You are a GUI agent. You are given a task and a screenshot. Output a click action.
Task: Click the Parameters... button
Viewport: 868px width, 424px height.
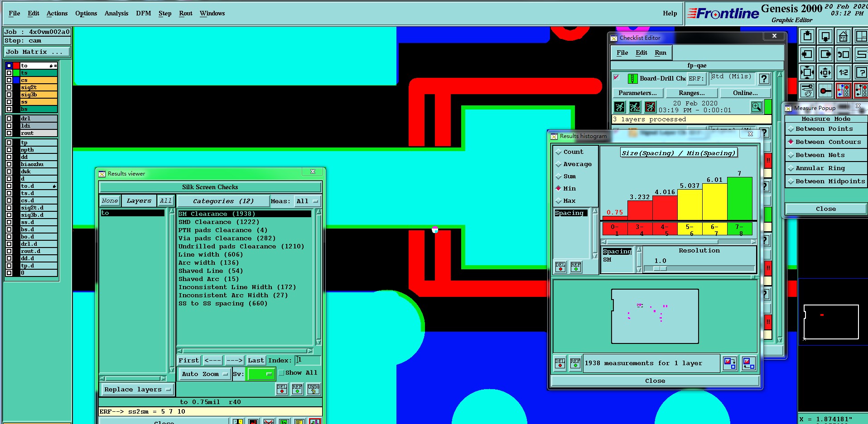click(x=637, y=93)
